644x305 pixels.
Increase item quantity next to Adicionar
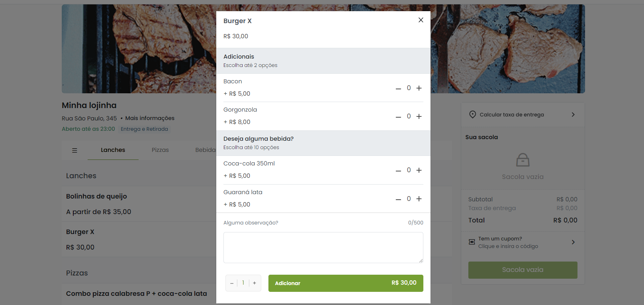click(254, 283)
